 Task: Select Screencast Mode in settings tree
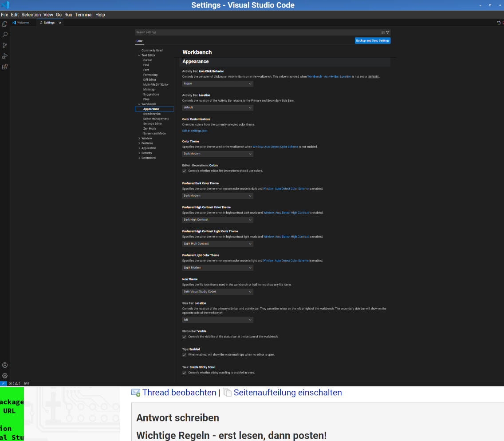pos(154,134)
